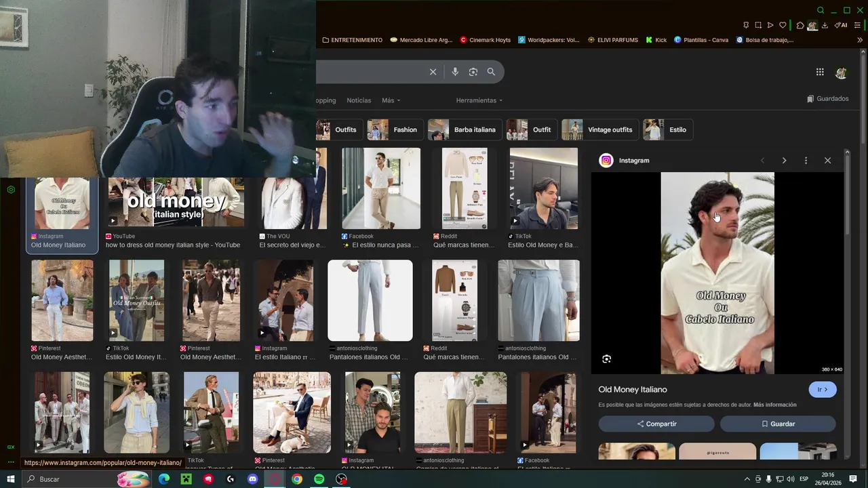Open the ENTRETENIMIENTO bookmarks folder
This screenshot has height=488, width=868.
point(353,40)
